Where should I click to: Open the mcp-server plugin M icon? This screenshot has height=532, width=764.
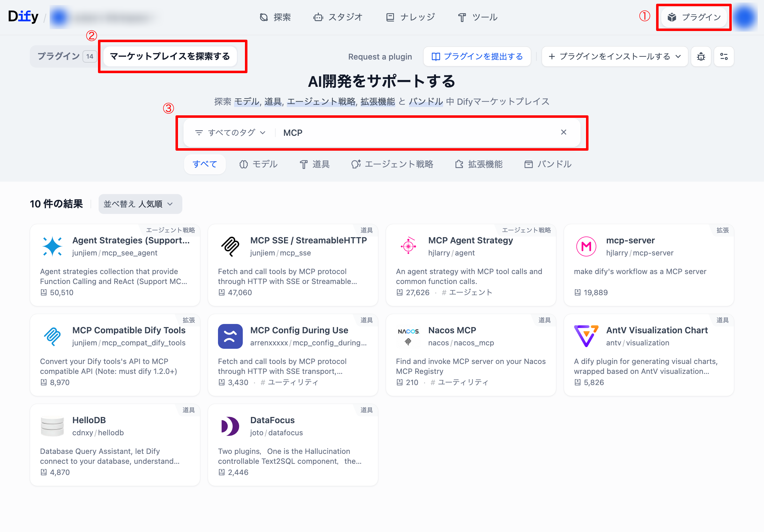(586, 246)
